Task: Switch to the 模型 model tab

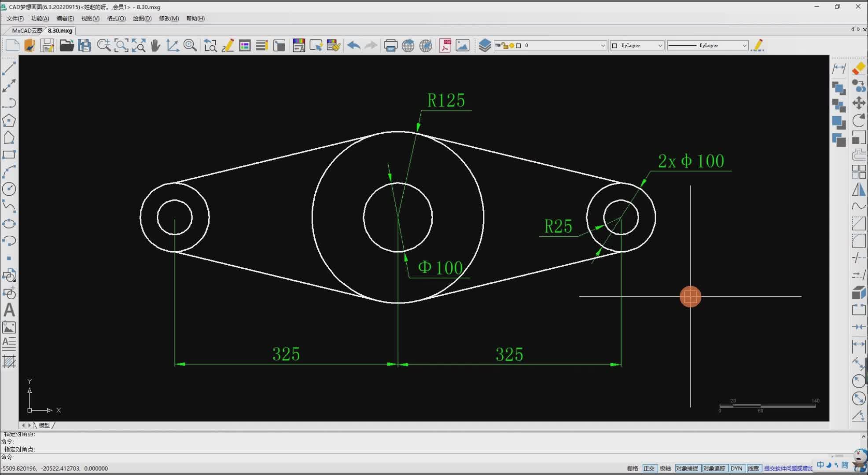Action: (44, 425)
